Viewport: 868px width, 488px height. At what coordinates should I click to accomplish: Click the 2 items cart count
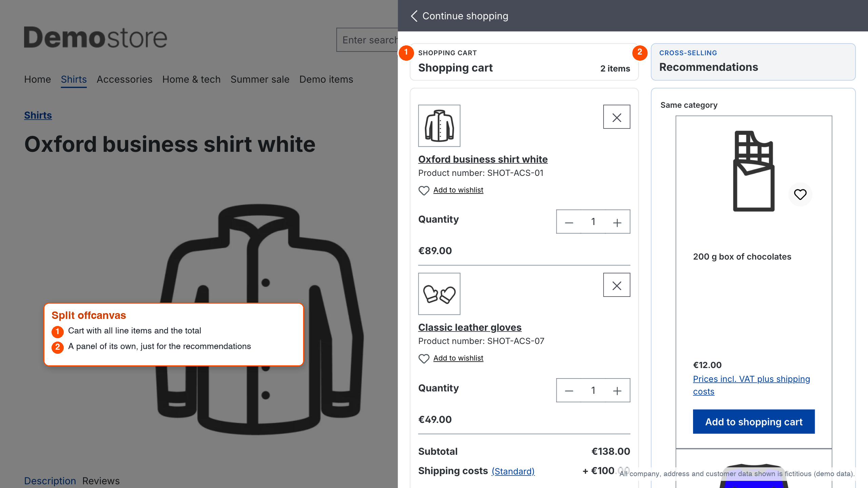[615, 68]
